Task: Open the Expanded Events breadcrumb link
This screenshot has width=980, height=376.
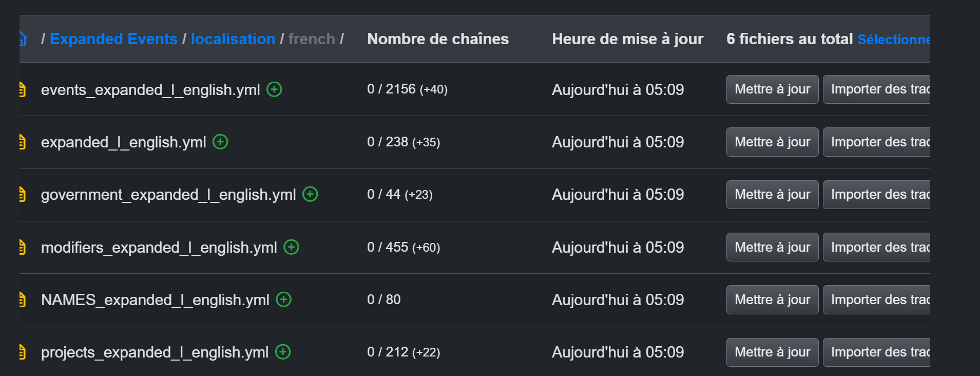Action: (x=113, y=39)
